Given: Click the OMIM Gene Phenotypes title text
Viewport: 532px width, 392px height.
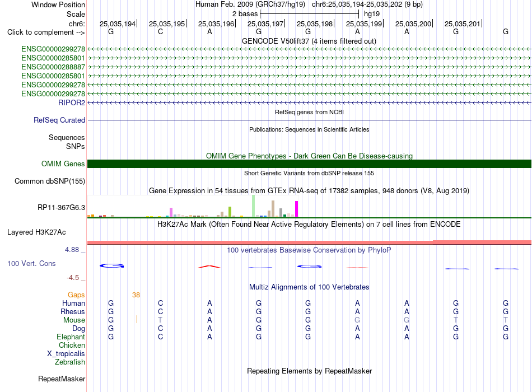Looking at the screenshot, I should (x=310, y=156).
